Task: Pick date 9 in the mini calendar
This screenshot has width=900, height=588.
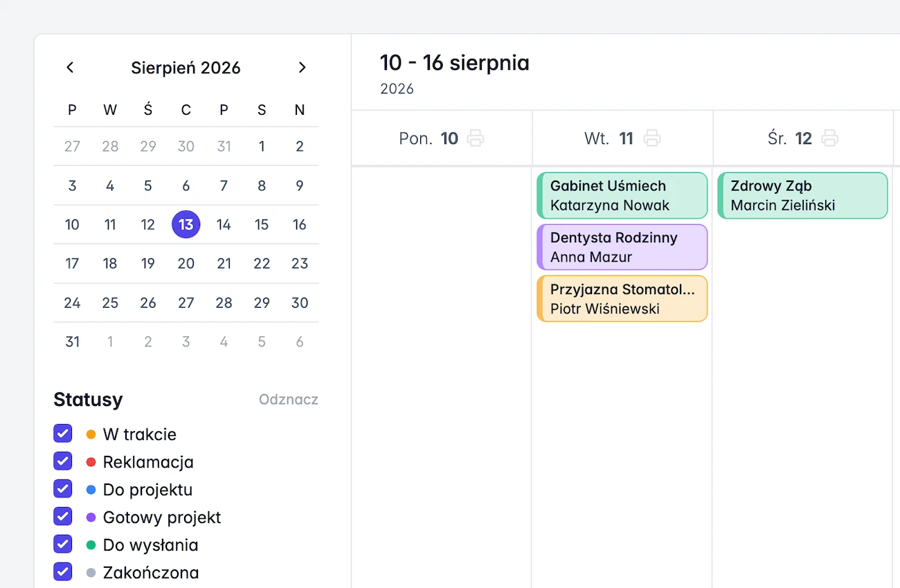Action: pyautogui.click(x=300, y=185)
